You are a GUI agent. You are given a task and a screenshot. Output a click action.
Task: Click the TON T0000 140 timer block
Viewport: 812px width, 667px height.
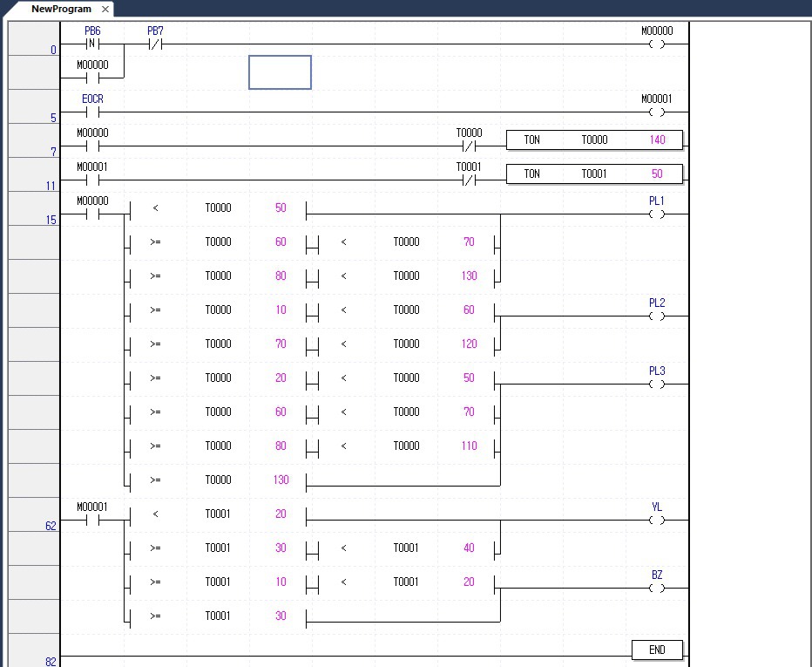(594, 140)
